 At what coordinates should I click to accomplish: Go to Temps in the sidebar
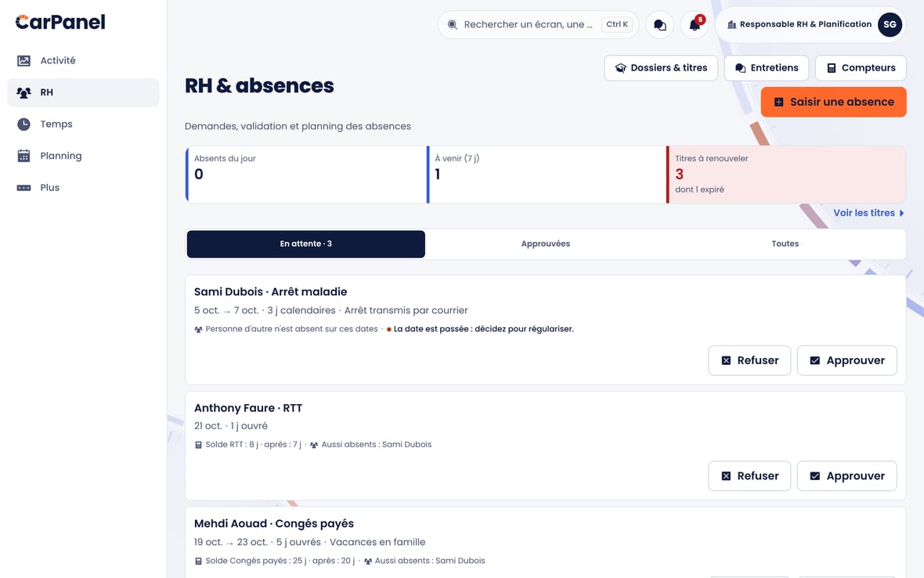[x=83, y=125]
